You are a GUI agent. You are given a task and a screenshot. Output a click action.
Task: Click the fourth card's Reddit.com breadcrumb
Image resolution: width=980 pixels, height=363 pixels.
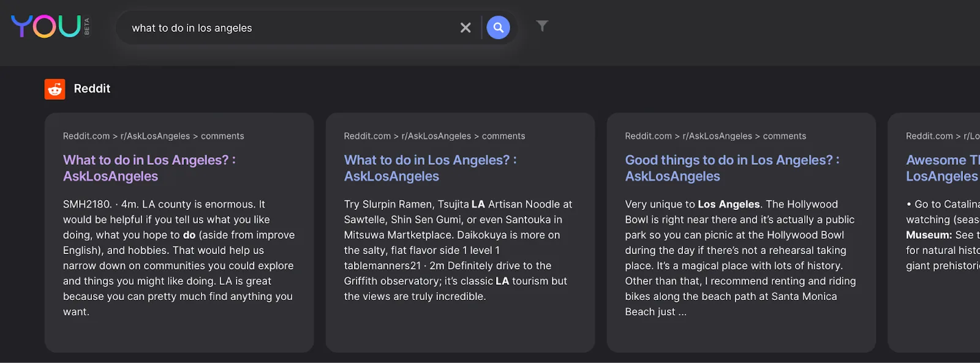click(x=929, y=136)
